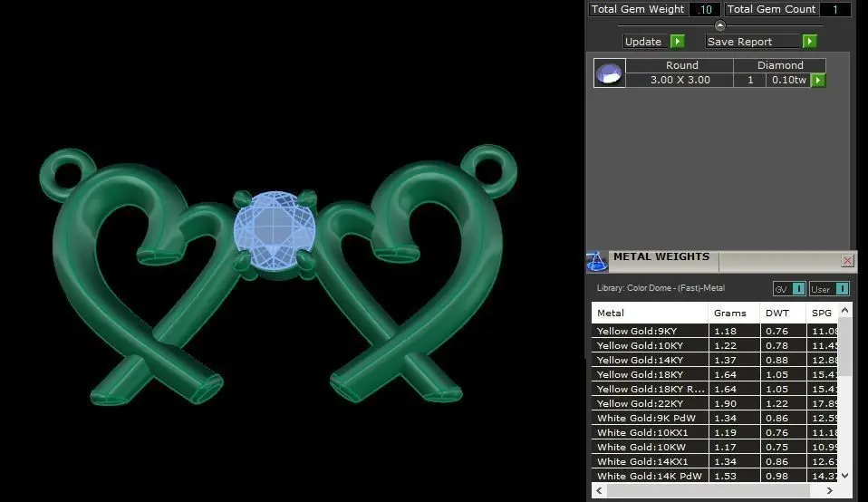The width and height of the screenshot is (868, 502).
Task: Click the horizontal scrollbar left arrow
Action: coord(599,490)
